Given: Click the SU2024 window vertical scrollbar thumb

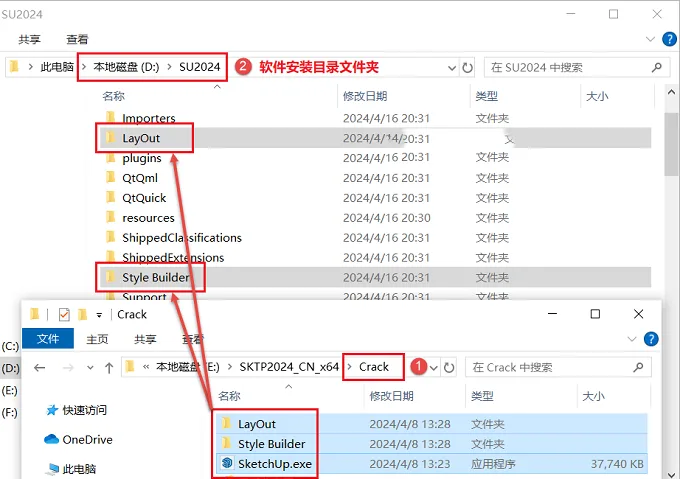Looking at the screenshot, I should [671, 143].
